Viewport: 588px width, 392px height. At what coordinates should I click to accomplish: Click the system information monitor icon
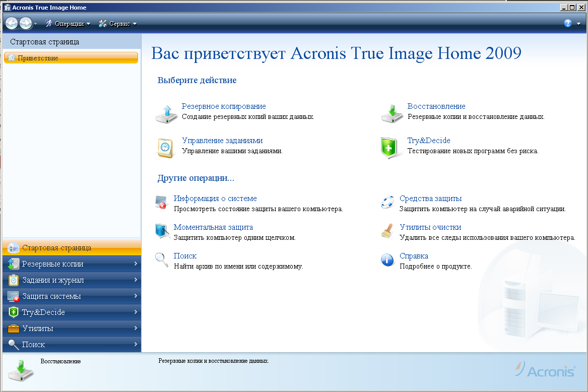click(x=162, y=202)
